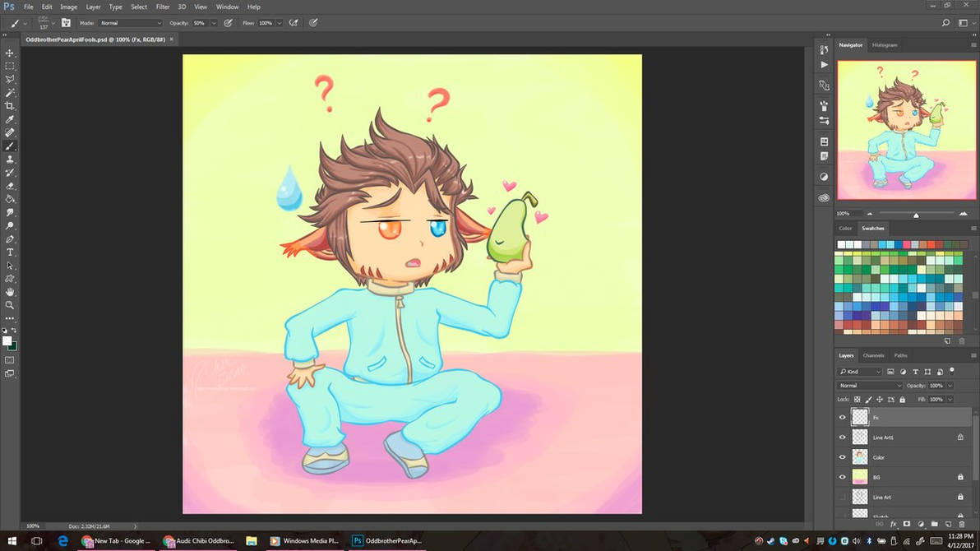Open layer filter Kind dropdown
This screenshot has width=980, height=551.
859,372
